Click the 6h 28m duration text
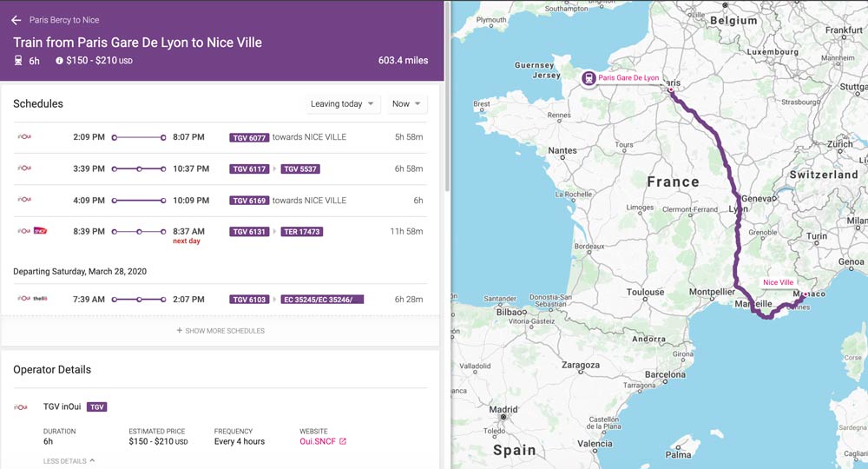 409,299
